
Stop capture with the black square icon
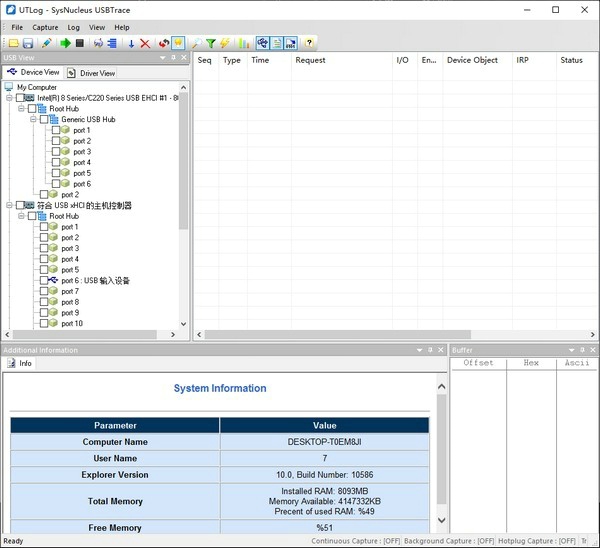[x=80, y=43]
